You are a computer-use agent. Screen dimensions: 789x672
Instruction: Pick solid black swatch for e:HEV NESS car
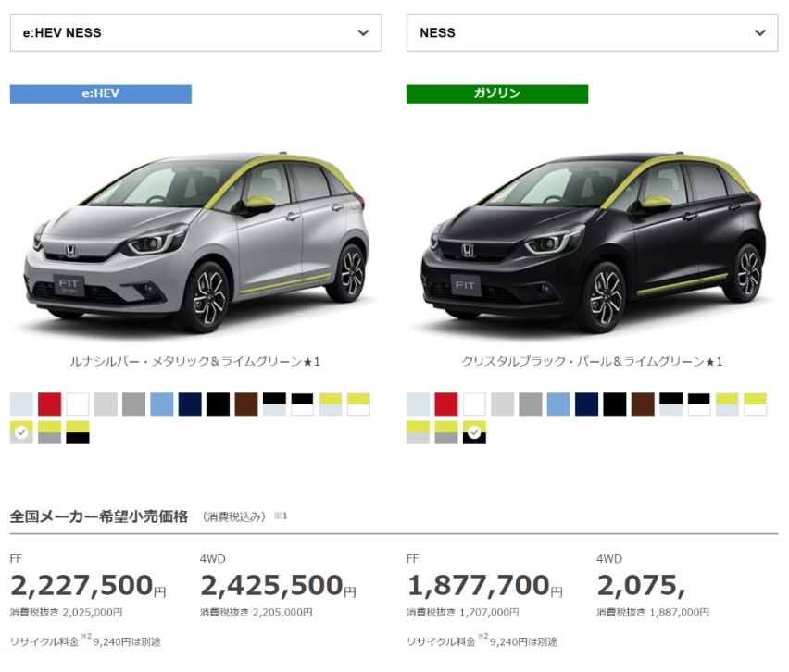click(218, 404)
